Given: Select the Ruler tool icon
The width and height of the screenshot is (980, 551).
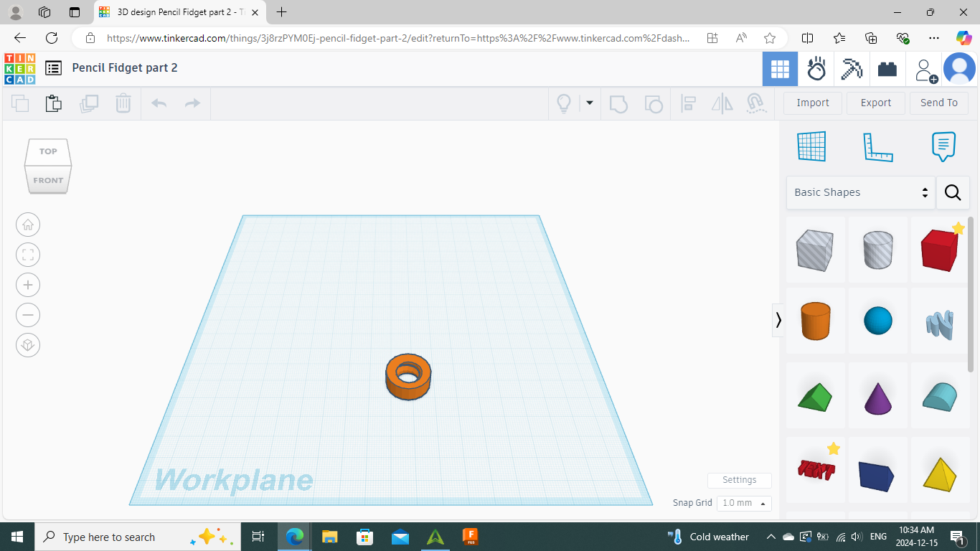Looking at the screenshot, I should click(877, 146).
